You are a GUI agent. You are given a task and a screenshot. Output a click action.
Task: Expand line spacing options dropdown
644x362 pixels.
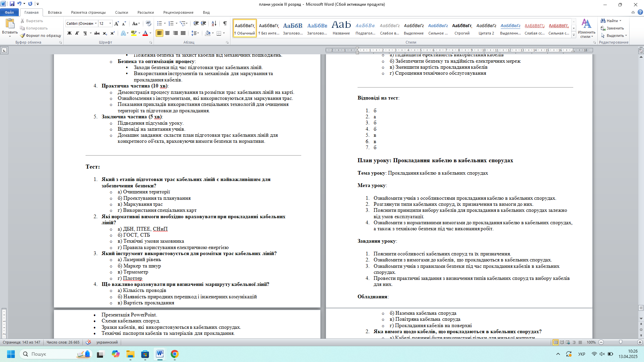198,33
